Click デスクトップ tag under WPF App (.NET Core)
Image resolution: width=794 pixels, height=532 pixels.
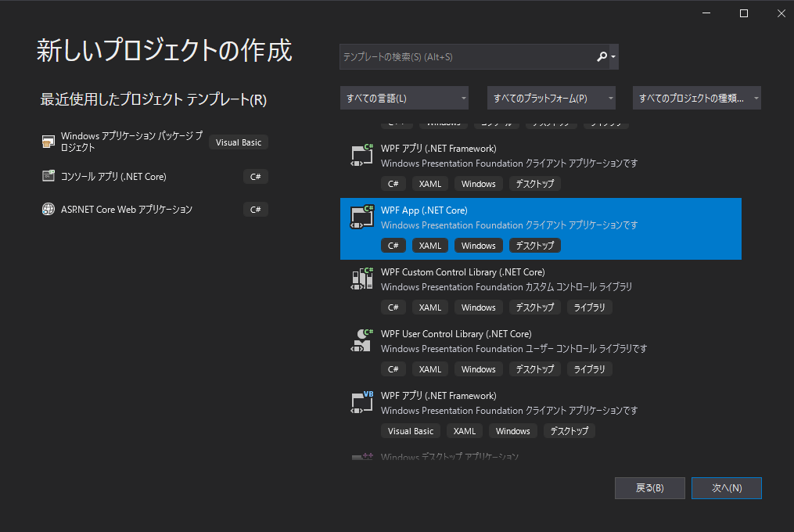click(535, 246)
